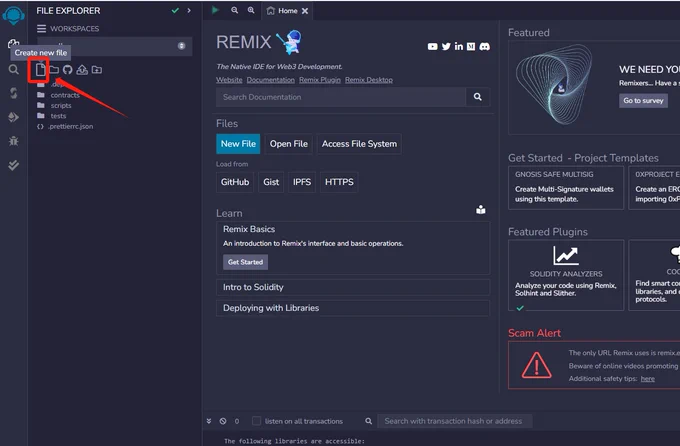Image resolution: width=680 pixels, height=446 pixels.
Task: Create a new file via file icon
Action: pyautogui.click(x=40, y=69)
